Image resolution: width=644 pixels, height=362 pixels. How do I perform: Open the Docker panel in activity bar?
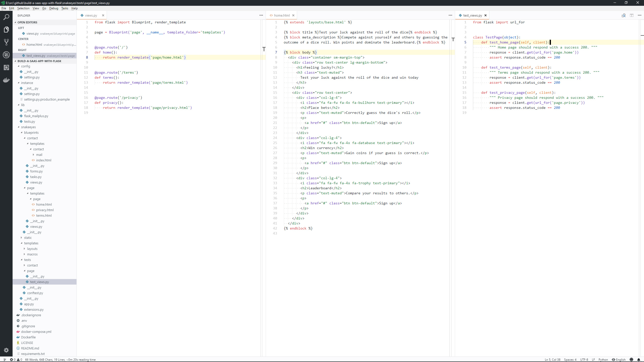(6, 80)
